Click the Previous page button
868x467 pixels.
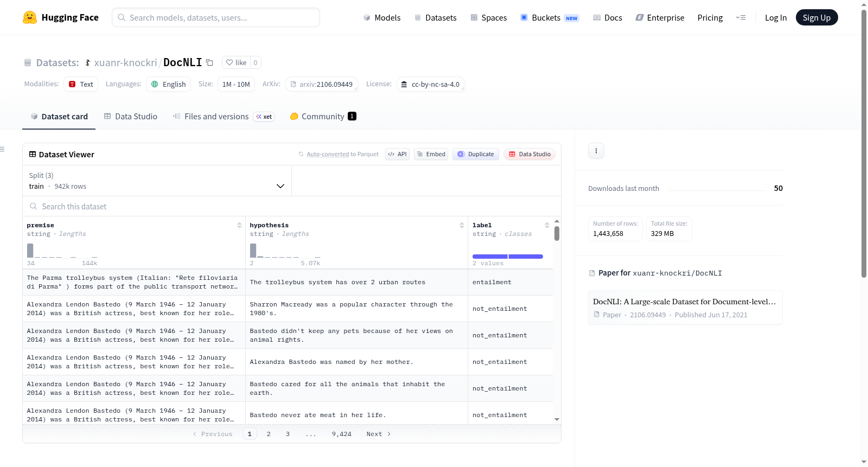pyautogui.click(x=213, y=434)
